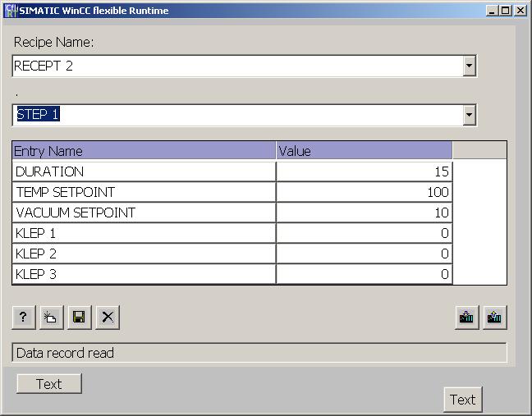
Task: Click the help question mark icon
Action: pos(23,318)
